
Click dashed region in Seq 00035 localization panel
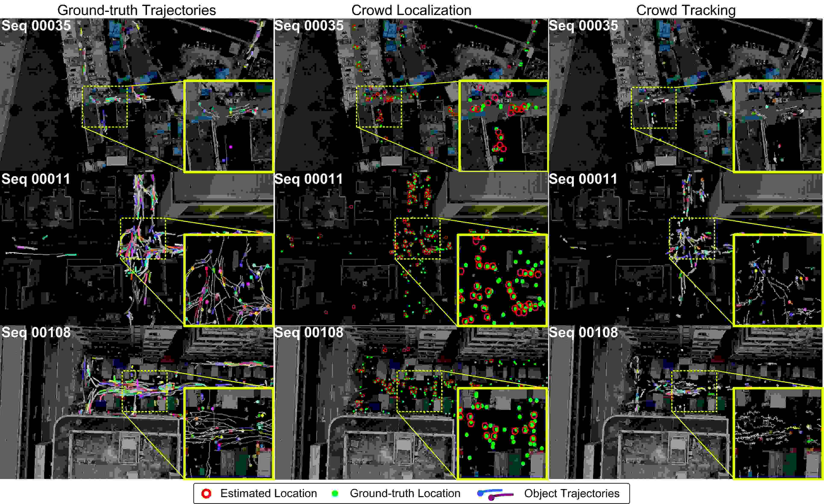pos(379,107)
